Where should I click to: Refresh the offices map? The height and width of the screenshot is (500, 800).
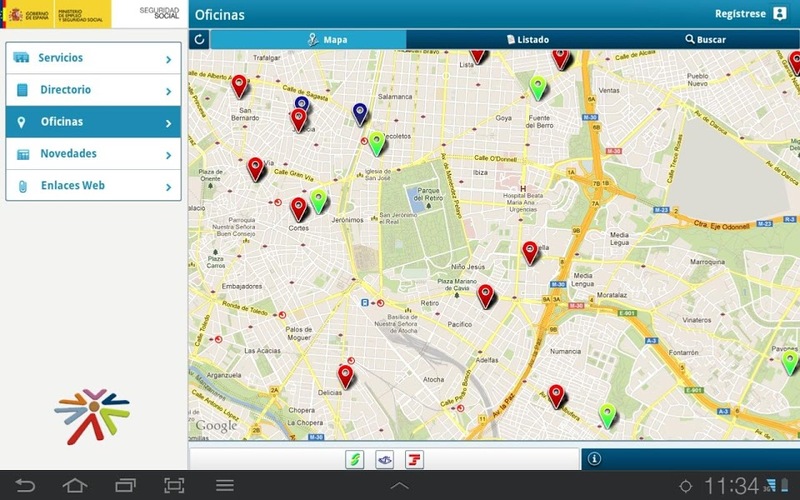click(199, 40)
